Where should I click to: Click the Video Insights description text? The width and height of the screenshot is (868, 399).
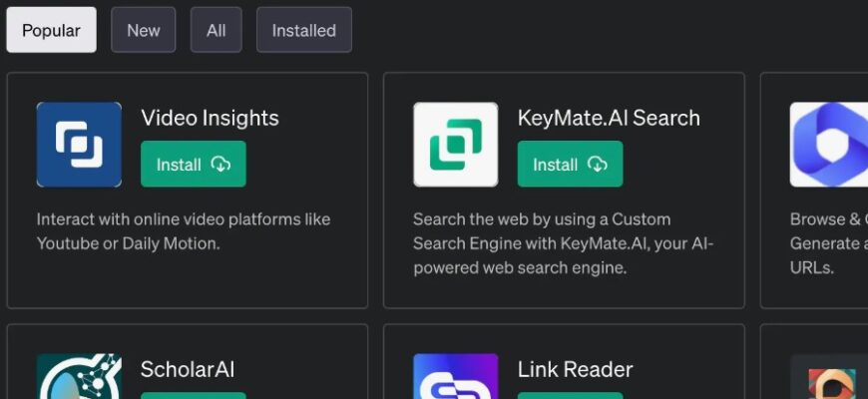coord(184,230)
